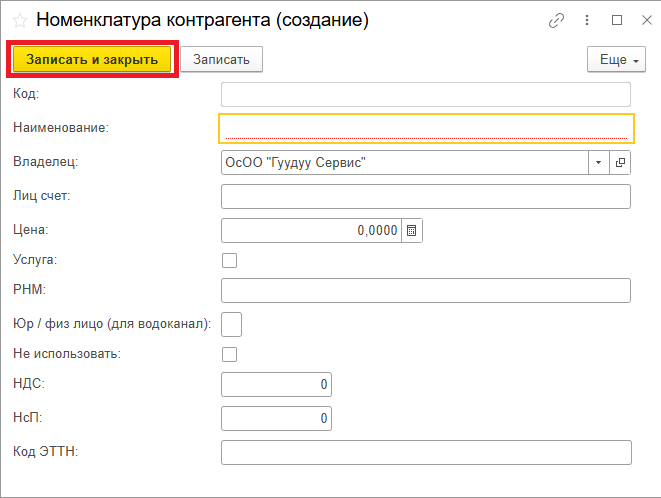Click the Юр / физ лицо field
Screen dimensions: 661x498
pos(231,324)
